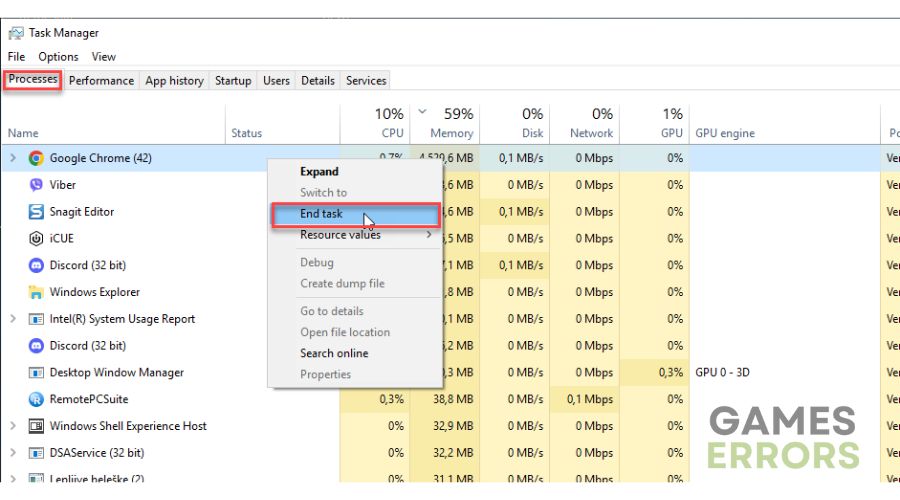This screenshot has width=900, height=500.
Task: Sort by the Status column header
Action: [x=246, y=133]
